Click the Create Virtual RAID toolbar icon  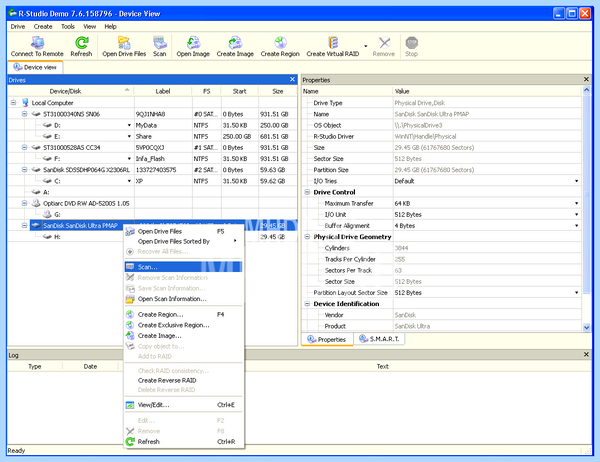pyautogui.click(x=333, y=46)
